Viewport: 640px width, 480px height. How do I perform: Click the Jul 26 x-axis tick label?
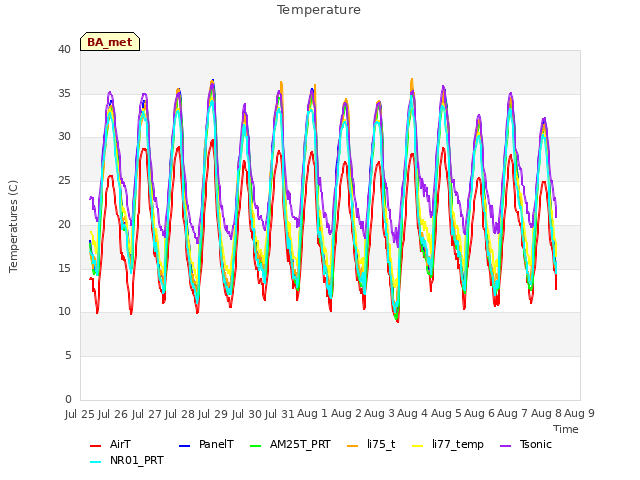click(x=113, y=413)
